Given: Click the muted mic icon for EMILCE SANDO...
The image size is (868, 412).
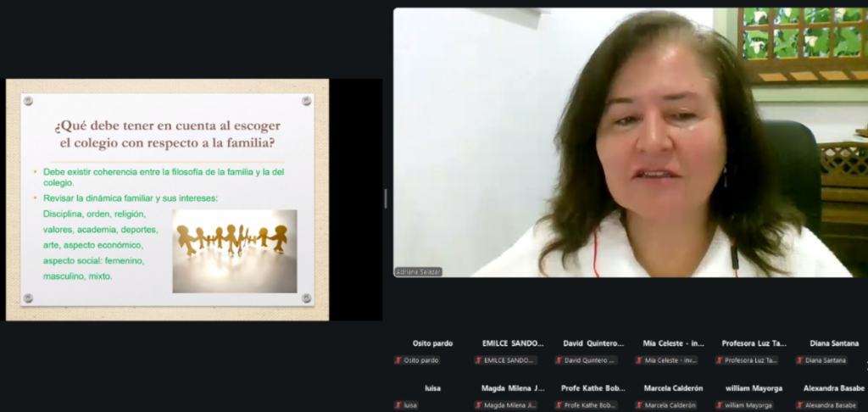Looking at the screenshot, I should 479,360.
